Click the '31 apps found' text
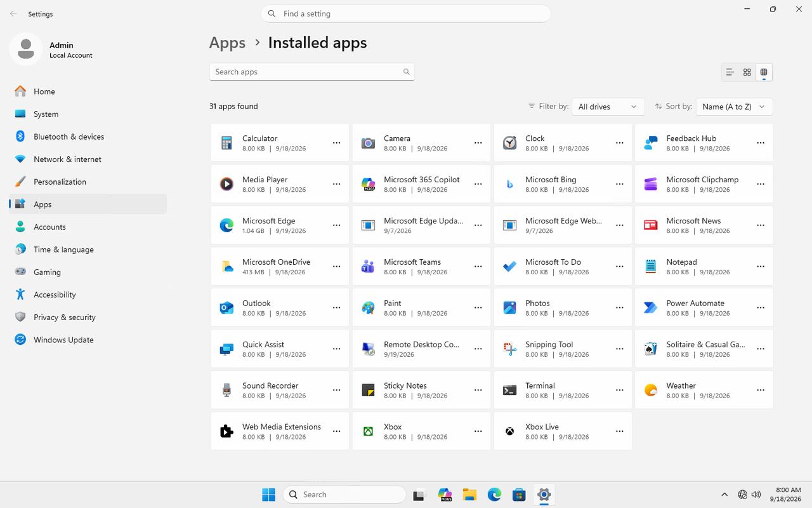 [x=233, y=107]
